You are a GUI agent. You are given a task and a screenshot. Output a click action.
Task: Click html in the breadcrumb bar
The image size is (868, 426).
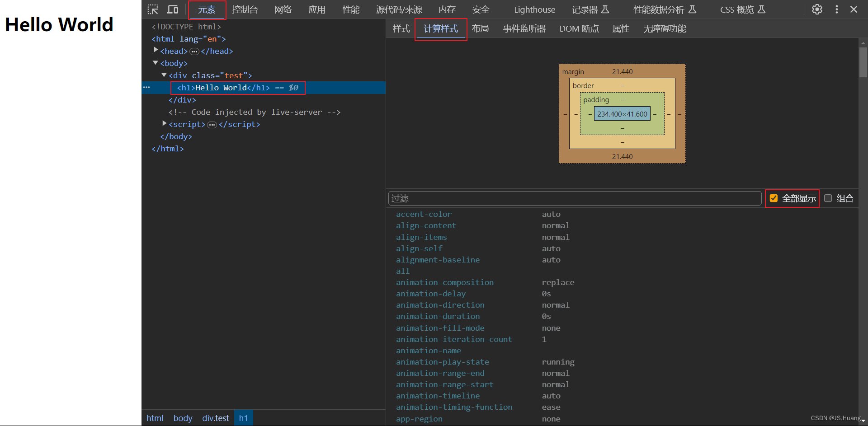click(x=155, y=418)
